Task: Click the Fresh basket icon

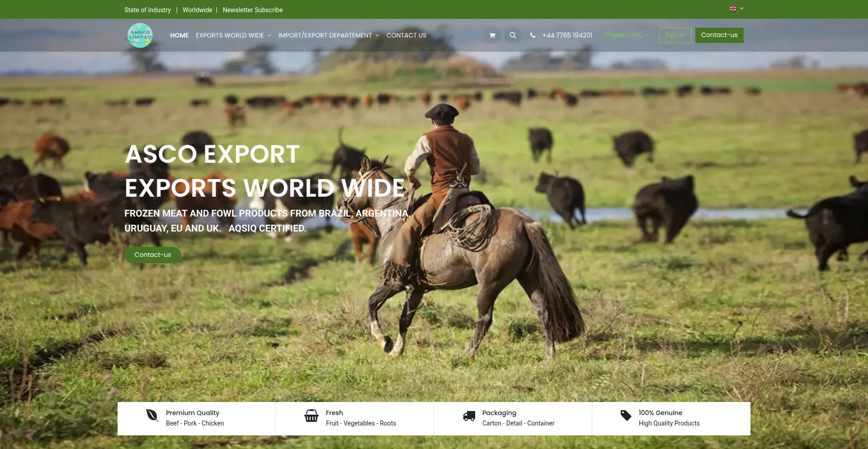Action: pyautogui.click(x=311, y=415)
